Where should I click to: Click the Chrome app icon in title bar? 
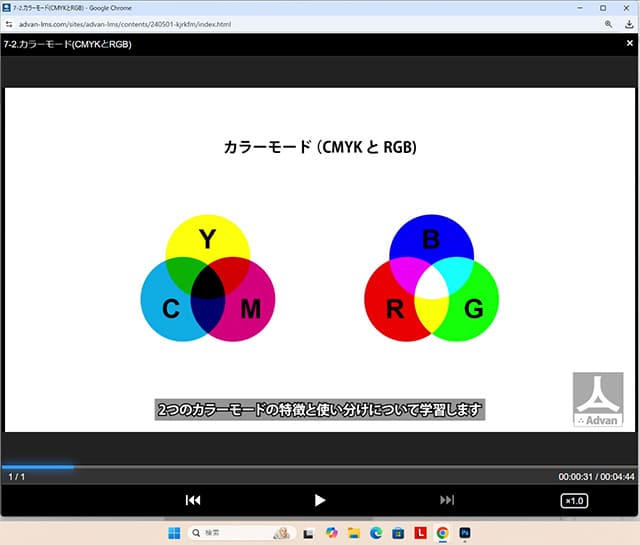[6, 7]
